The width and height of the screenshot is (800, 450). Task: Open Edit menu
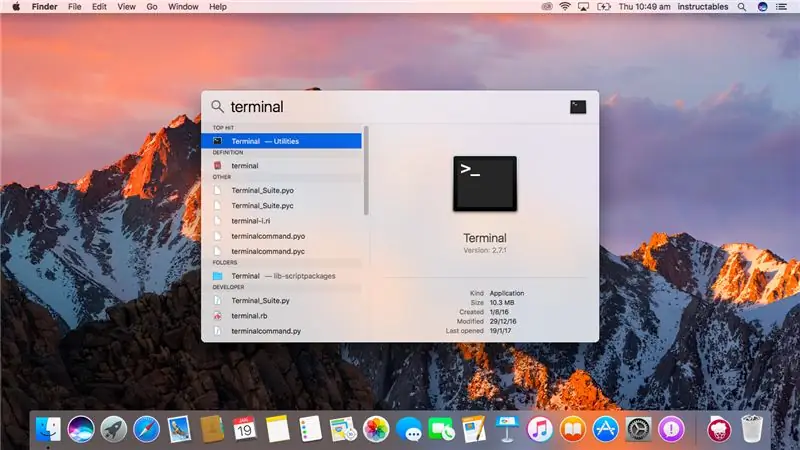(99, 7)
